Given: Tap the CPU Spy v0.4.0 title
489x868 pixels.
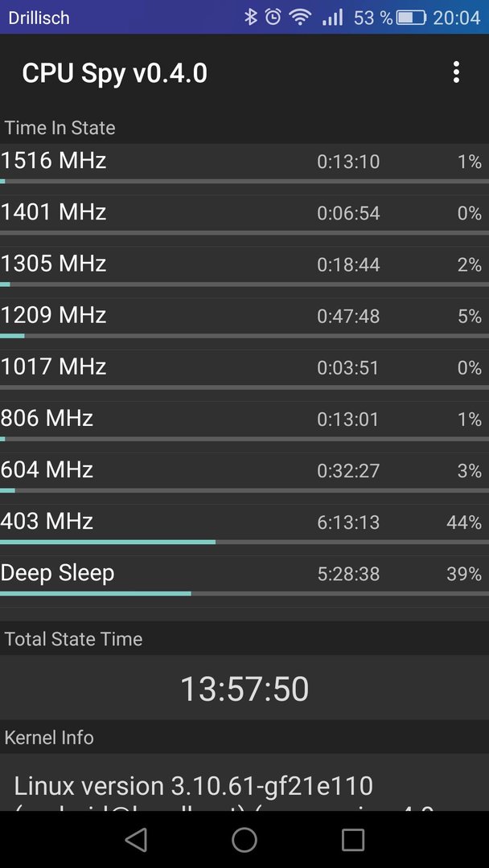Looking at the screenshot, I should tap(115, 74).
